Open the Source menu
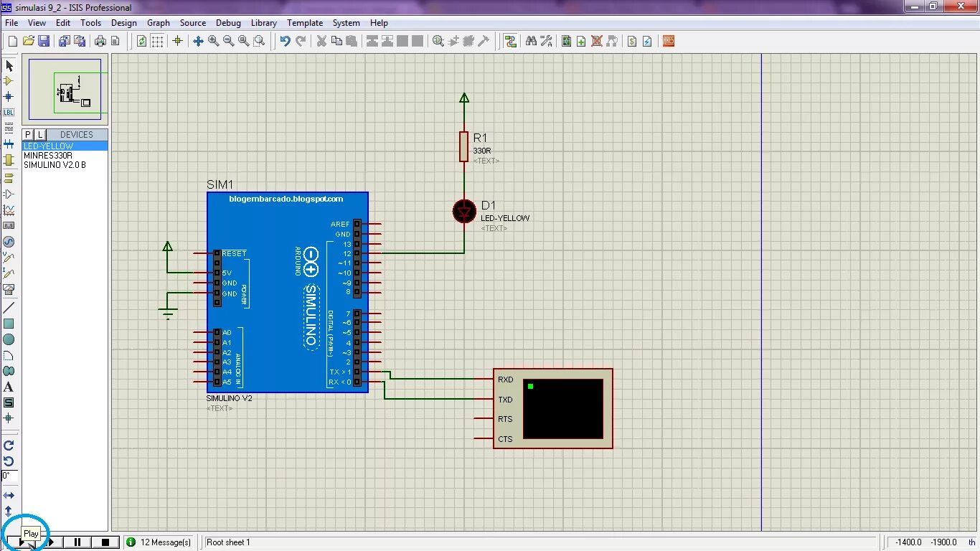980x551 pixels. [x=193, y=23]
